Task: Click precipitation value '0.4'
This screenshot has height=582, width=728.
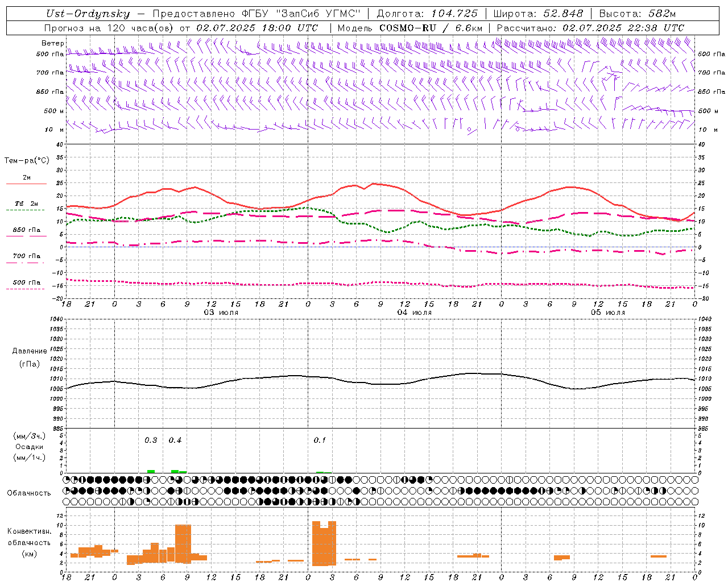Action: click(175, 440)
